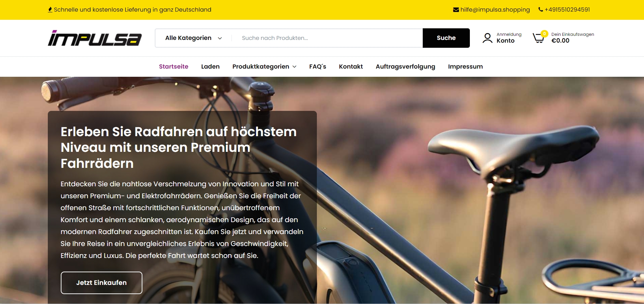The height and width of the screenshot is (304, 644).
Task: Click the Jetzt Einkaufen button
Action: point(101,283)
